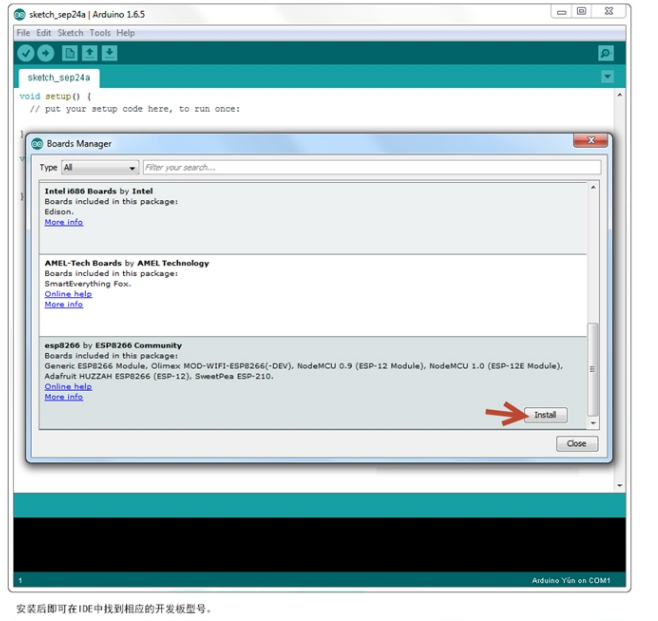
Task: Click the Filter your search field
Action: tap(372, 168)
